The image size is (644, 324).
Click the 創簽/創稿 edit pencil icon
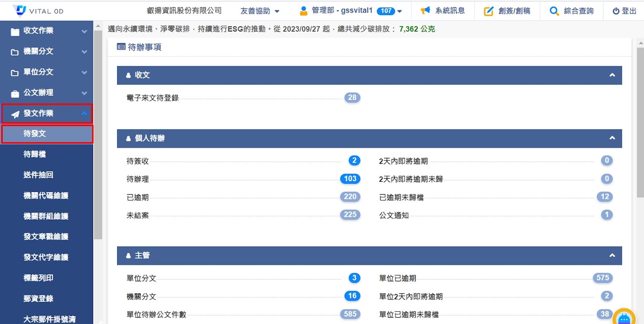[x=488, y=11]
